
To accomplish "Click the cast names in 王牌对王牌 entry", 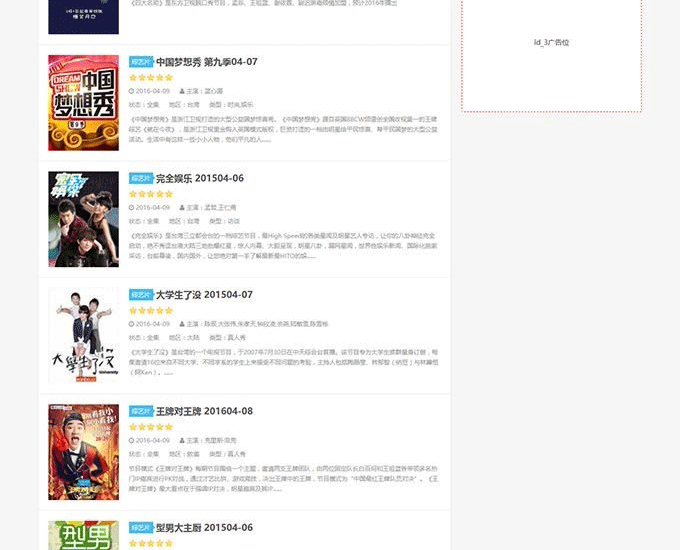I will 220,441.
